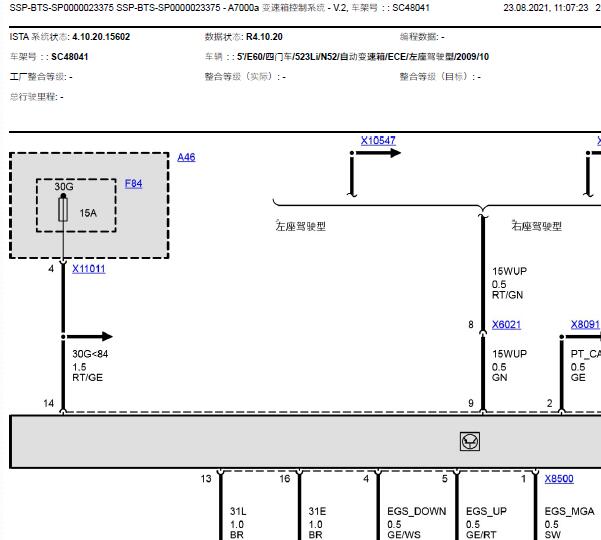Click pin 16 number below control unit

click(x=285, y=478)
